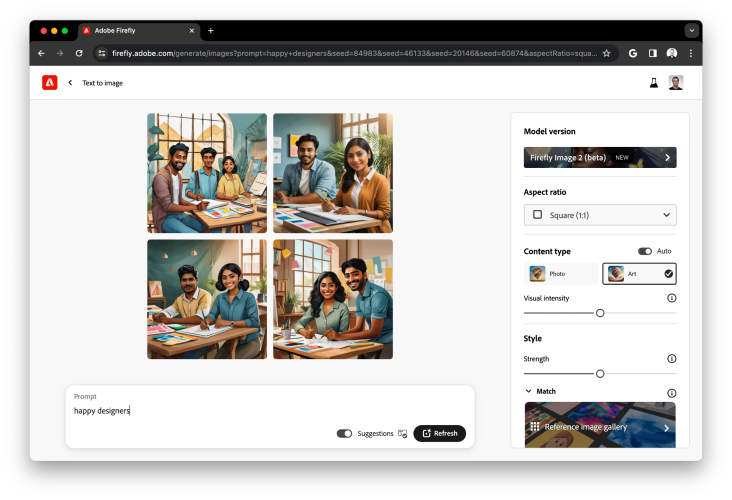732x500 pixels.
Task: Open the user profile avatar
Action: pyautogui.click(x=676, y=83)
